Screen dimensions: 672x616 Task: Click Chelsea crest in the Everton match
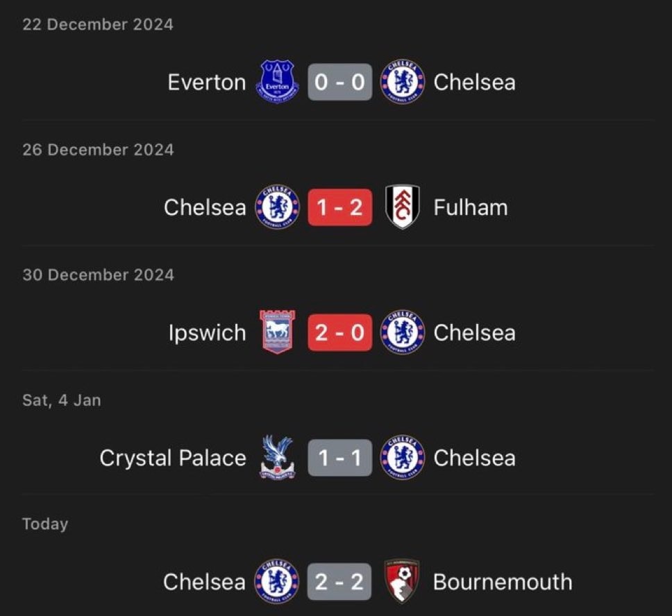(403, 83)
